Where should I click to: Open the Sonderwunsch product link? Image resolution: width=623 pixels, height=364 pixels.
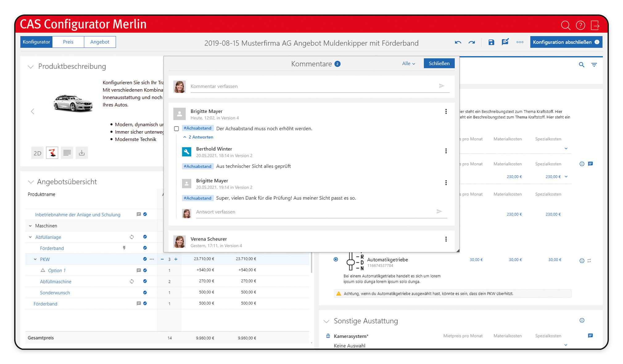[55, 293]
